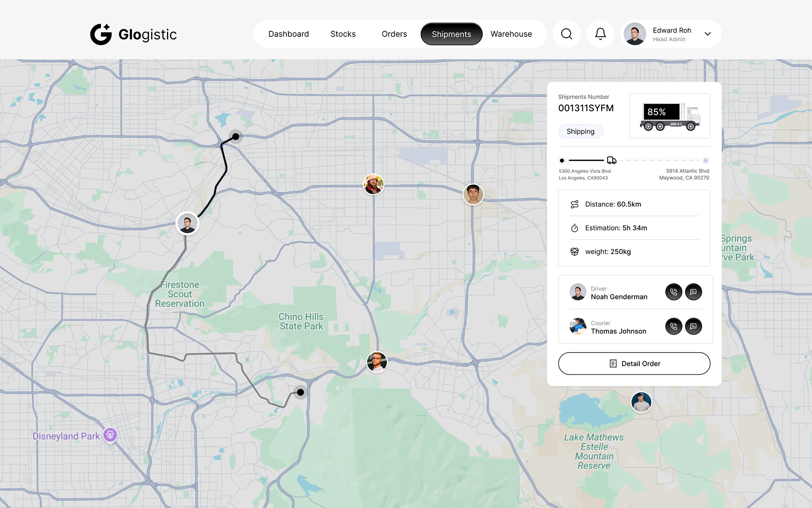Image resolution: width=812 pixels, height=508 pixels.
Task: Click truck icon on route progress bar
Action: click(612, 160)
